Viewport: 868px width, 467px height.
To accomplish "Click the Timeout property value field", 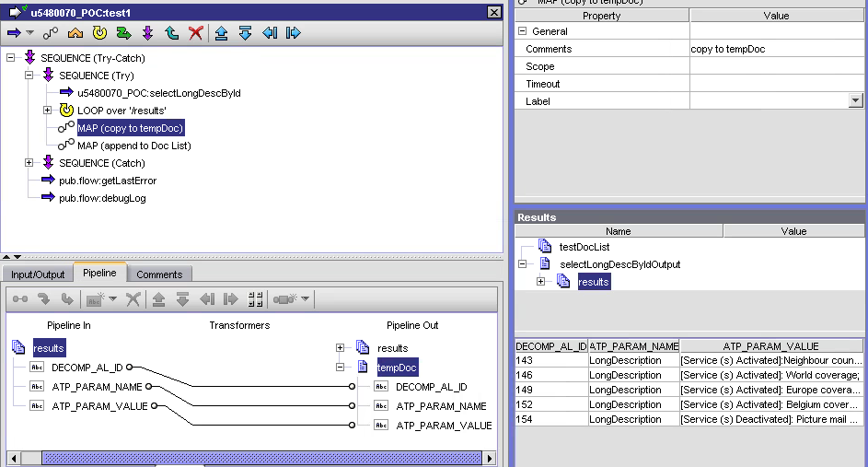I will pyautogui.click(x=777, y=84).
